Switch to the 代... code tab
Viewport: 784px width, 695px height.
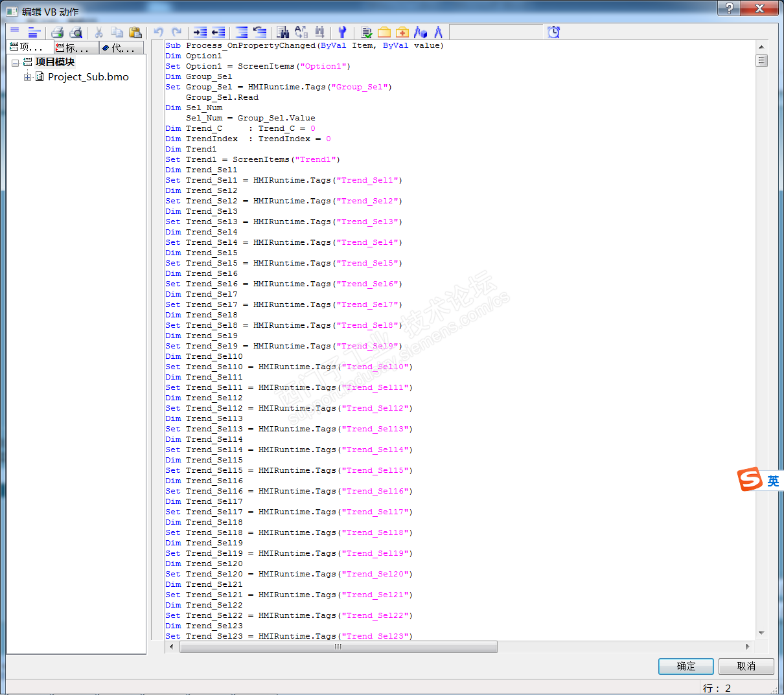click(122, 47)
